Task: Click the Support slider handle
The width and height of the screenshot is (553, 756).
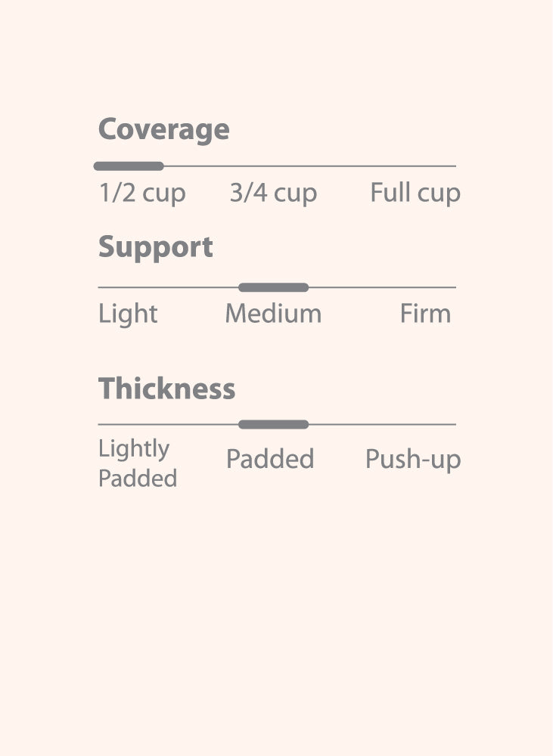Action: coord(273,287)
